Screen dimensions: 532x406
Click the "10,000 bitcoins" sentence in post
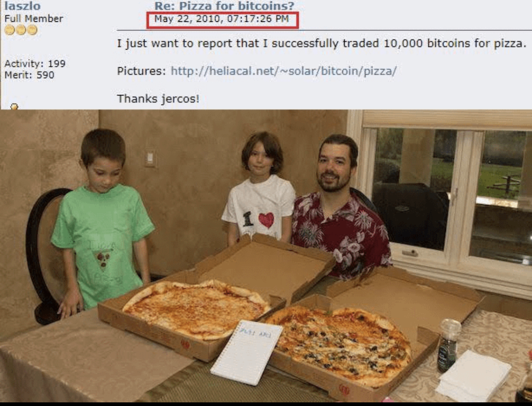point(321,43)
